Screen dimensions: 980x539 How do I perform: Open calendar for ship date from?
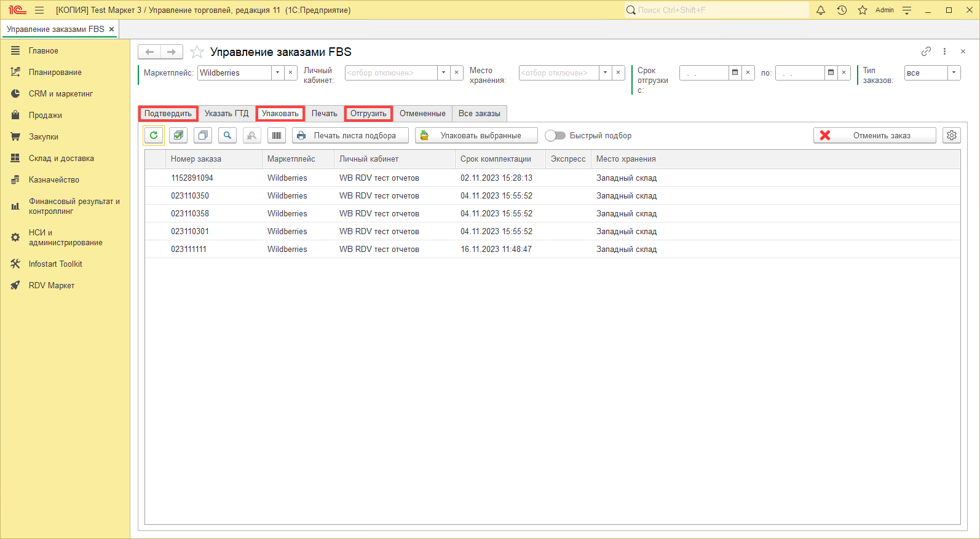pos(735,73)
